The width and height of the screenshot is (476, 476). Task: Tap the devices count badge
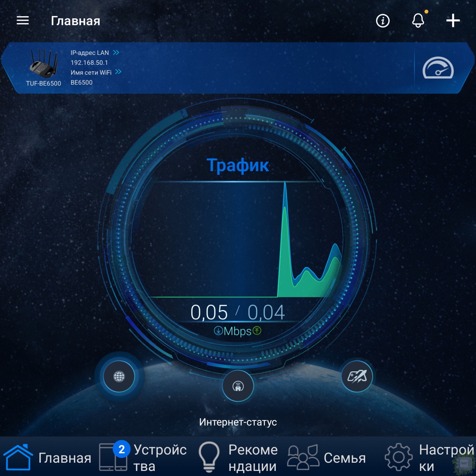122,449
